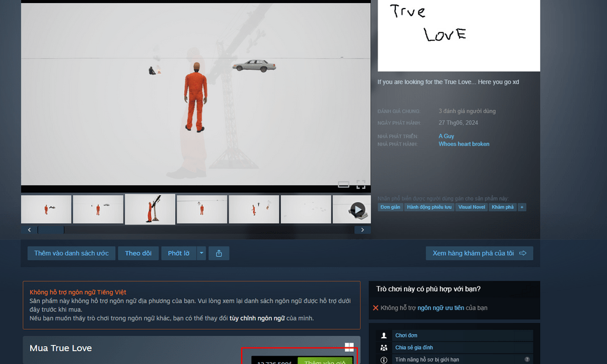Select the Khám phá tag
Viewport: 607px width, 364px height.
[502, 207]
